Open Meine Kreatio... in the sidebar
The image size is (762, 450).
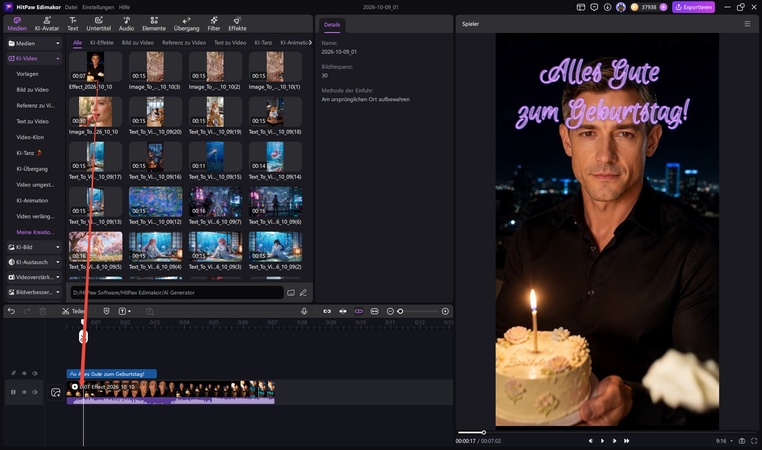(35, 232)
